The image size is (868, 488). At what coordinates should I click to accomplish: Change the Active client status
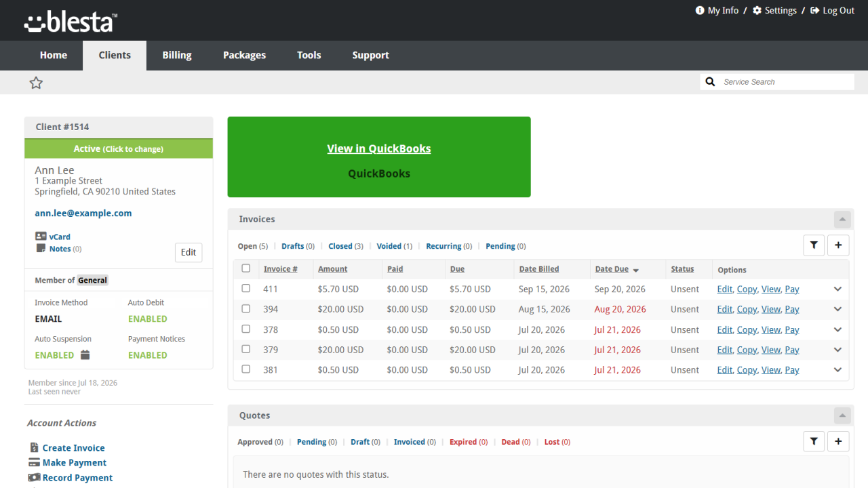pyautogui.click(x=119, y=148)
